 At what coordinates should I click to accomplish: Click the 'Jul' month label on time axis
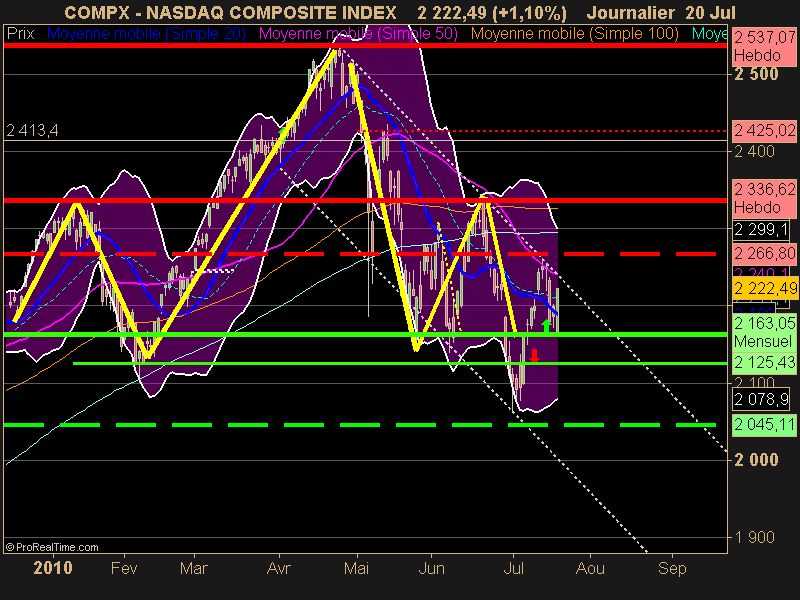[513, 568]
